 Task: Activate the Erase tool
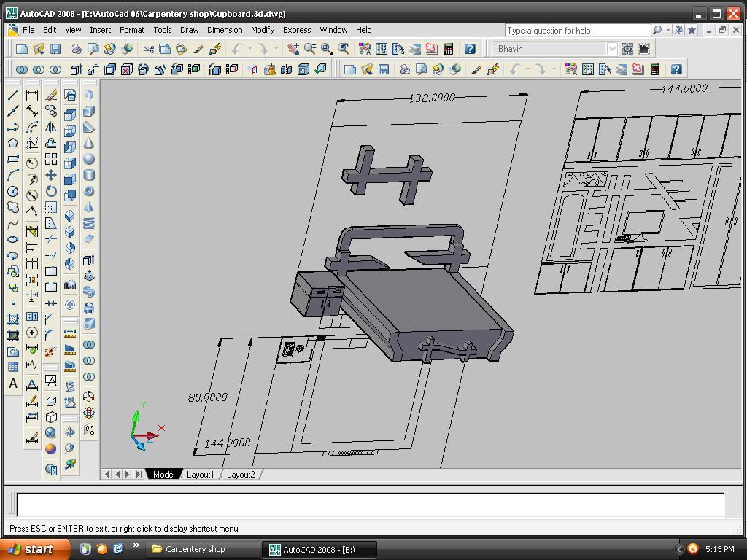(51, 95)
